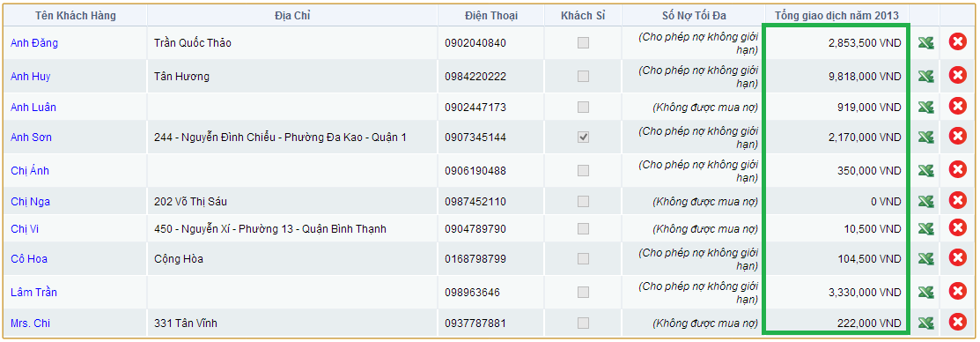Toggle Khách Sỉ checkbox for Mrs. Chi
This screenshot has height=342, width=980.
tap(583, 323)
